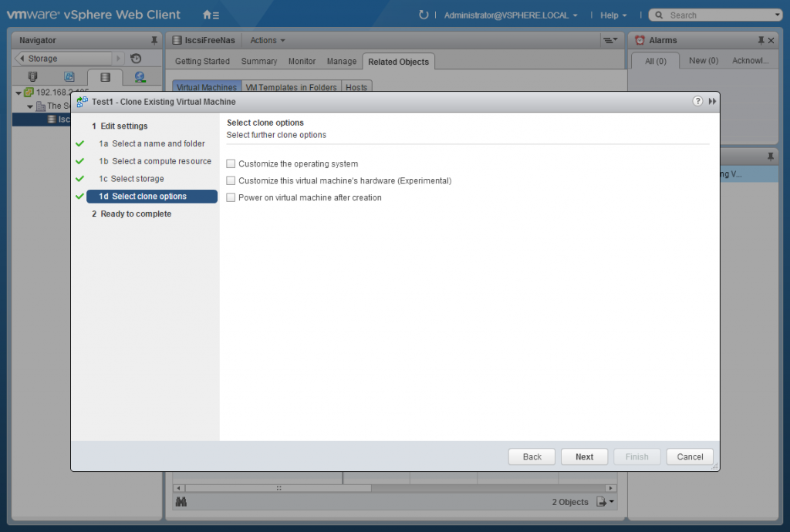This screenshot has width=790, height=532.
Task: Click the Home icon in the top bar
Action: pos(206,14)
